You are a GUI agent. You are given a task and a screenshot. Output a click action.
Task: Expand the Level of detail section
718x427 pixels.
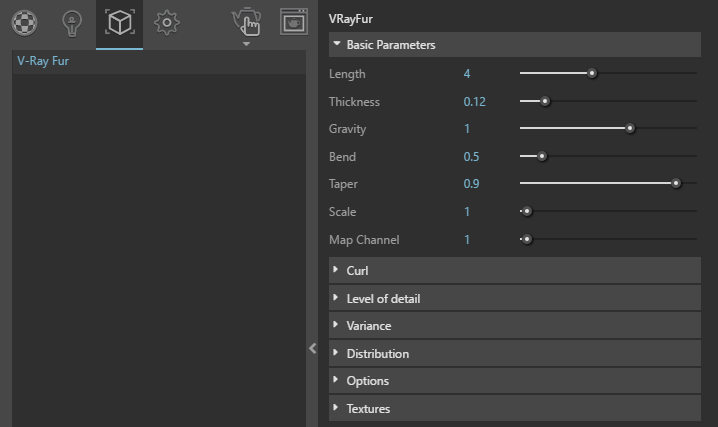(x=515, y=298)
